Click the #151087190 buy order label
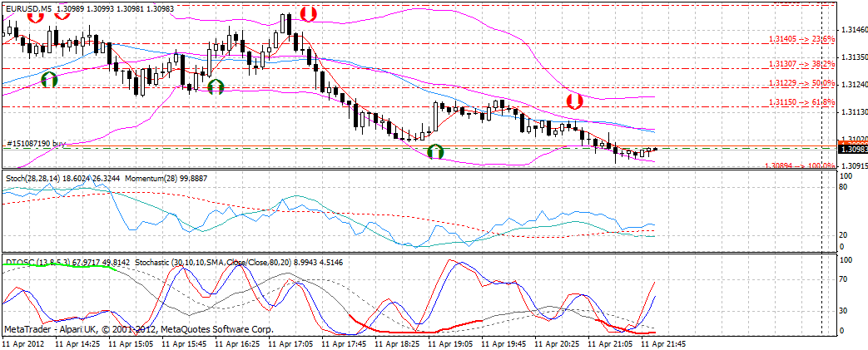The width and height of the screenshot is (868, 350). (x=36, y=143)
